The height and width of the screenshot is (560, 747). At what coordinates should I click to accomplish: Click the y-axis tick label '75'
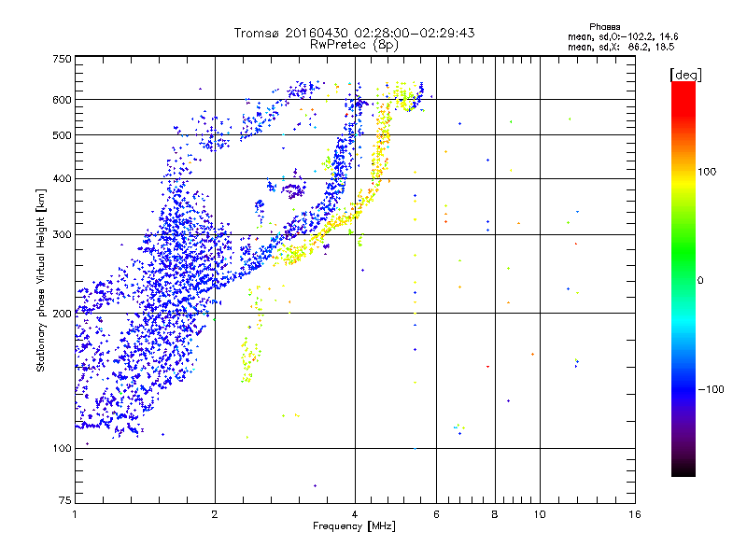[x=65, y=500]
